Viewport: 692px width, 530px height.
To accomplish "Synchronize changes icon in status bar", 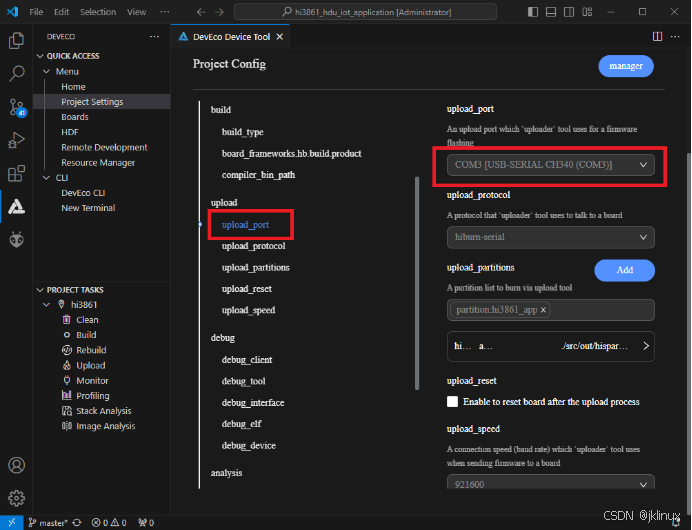I will tap(77, 523).
